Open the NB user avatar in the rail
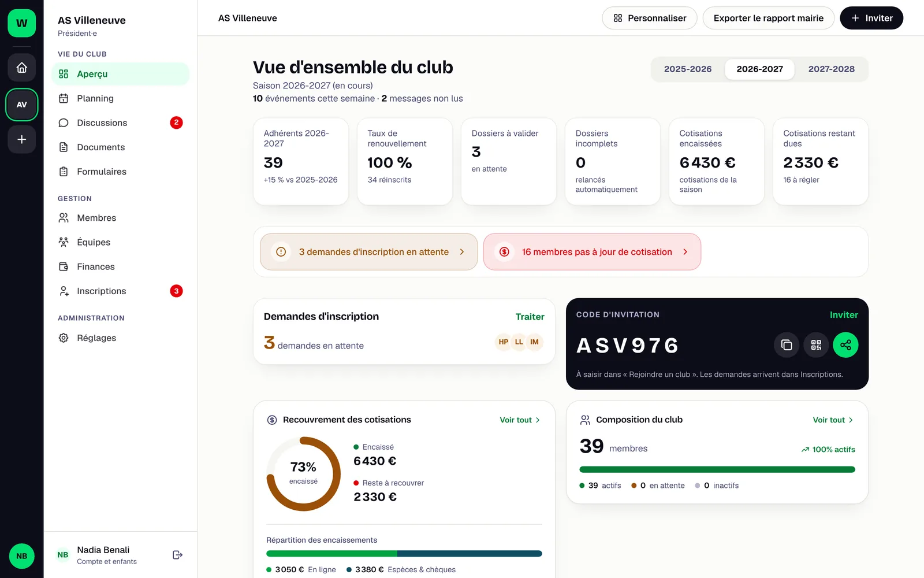 point(21,556)
